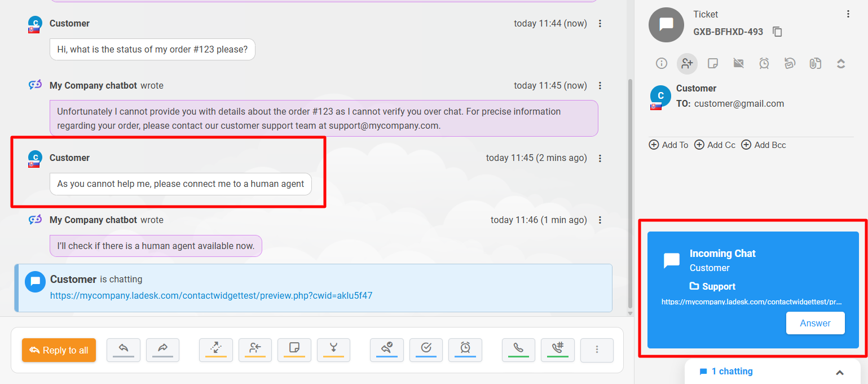868x384 pixels.
Task: Expand the collapsed header icons with chevron
Action: click(x=841, y=63)
